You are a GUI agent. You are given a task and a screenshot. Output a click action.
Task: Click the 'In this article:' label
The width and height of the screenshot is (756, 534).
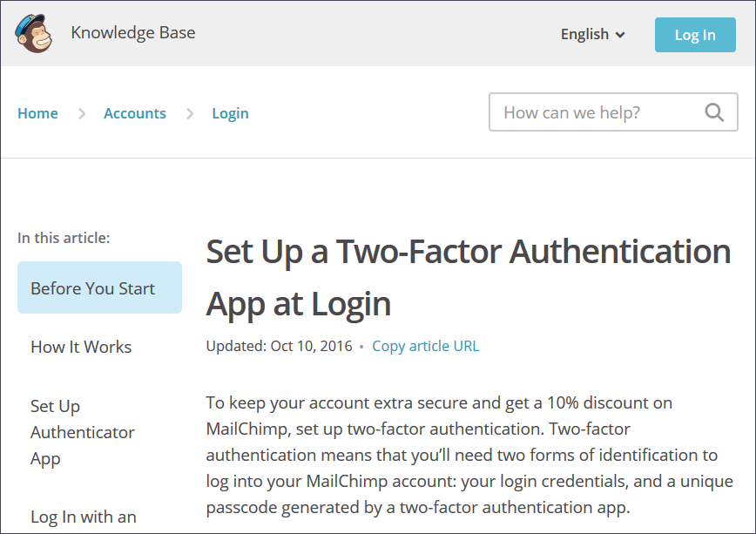64,238
